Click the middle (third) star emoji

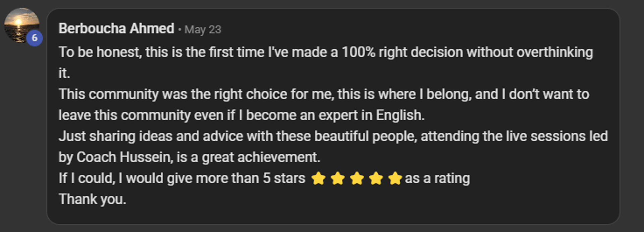pos(357,178)
